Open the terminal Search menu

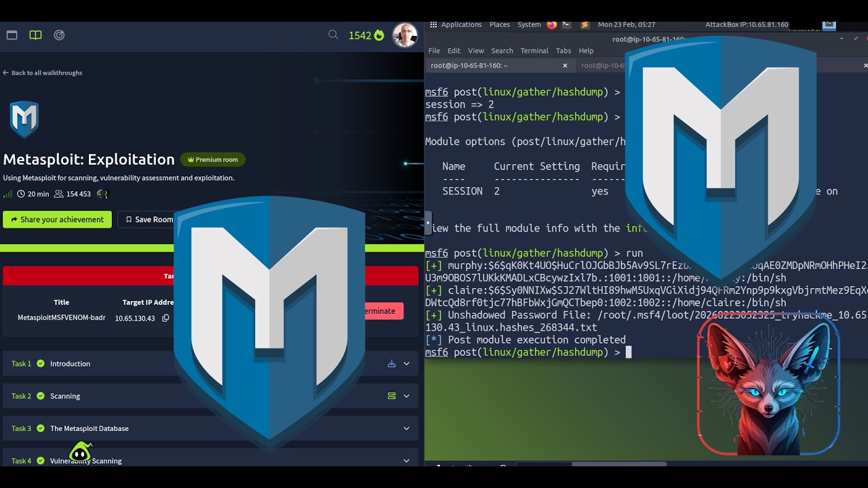point(502,51)
